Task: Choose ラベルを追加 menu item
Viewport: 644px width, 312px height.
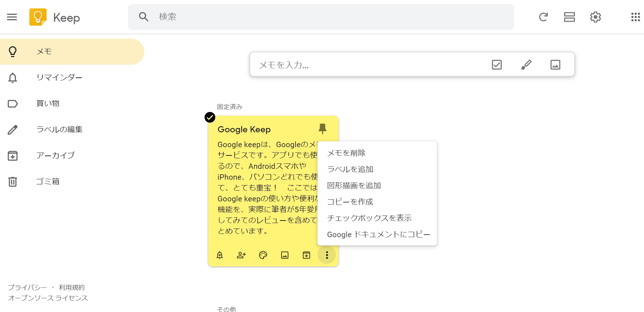Action: 377,169
